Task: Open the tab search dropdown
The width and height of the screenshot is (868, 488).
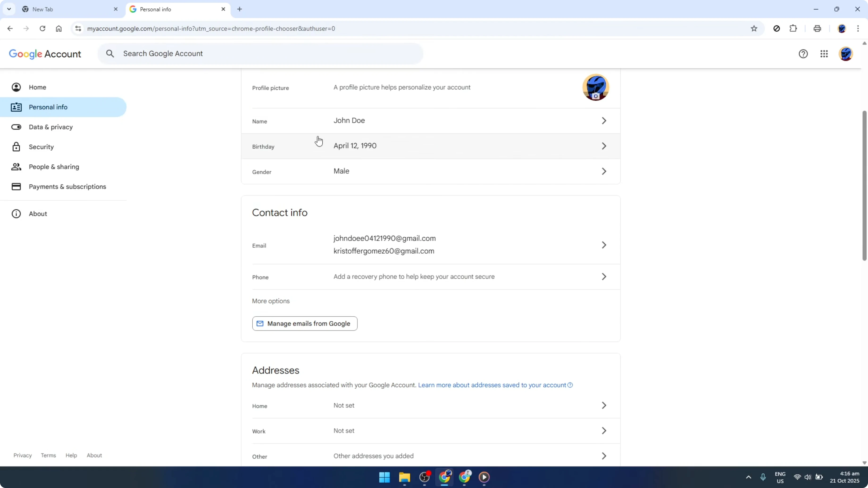Action: click(x=9, y=9)
